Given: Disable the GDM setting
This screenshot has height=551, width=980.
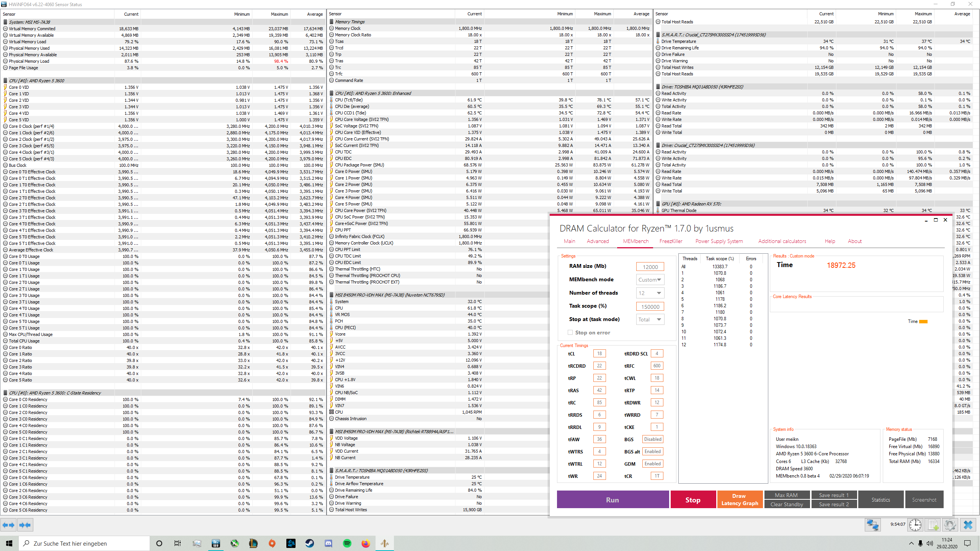Looking at the screenshot, I should coord(653,463).
